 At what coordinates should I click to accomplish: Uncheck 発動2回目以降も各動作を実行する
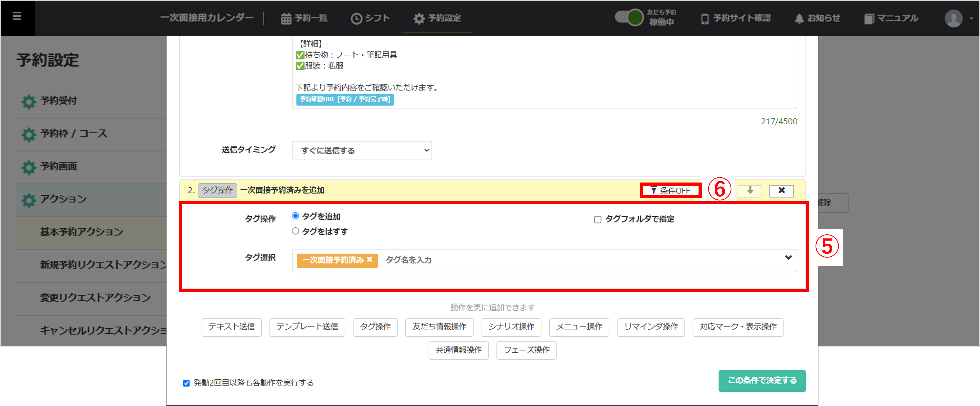point(186,383)
